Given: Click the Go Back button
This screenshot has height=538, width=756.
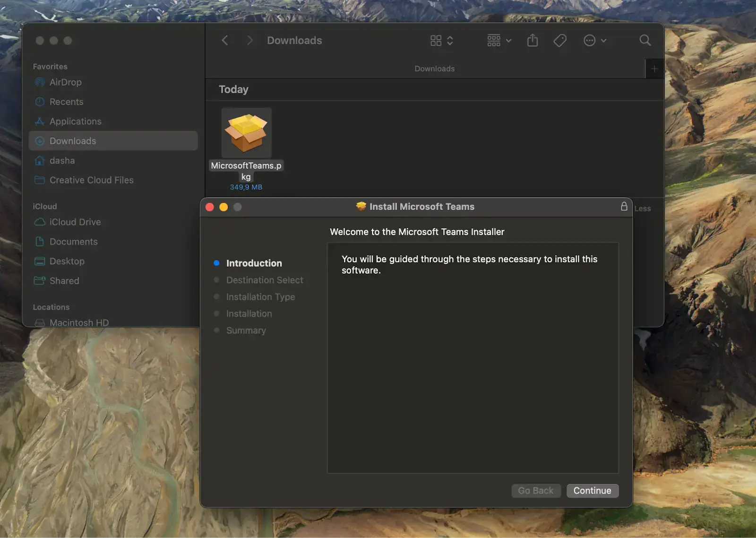Looking at the screenshot, I should point(536,491).
